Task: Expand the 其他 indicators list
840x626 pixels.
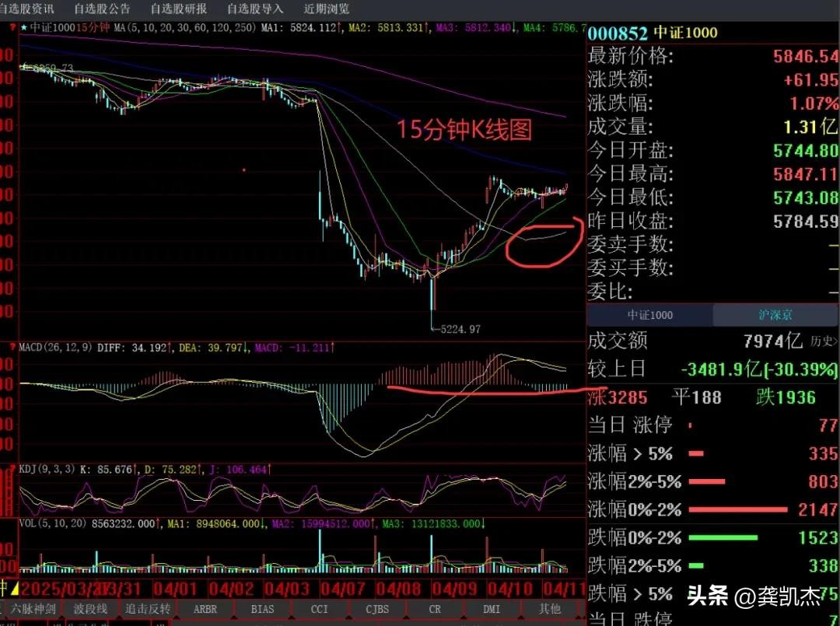Action: coord(550,608)
